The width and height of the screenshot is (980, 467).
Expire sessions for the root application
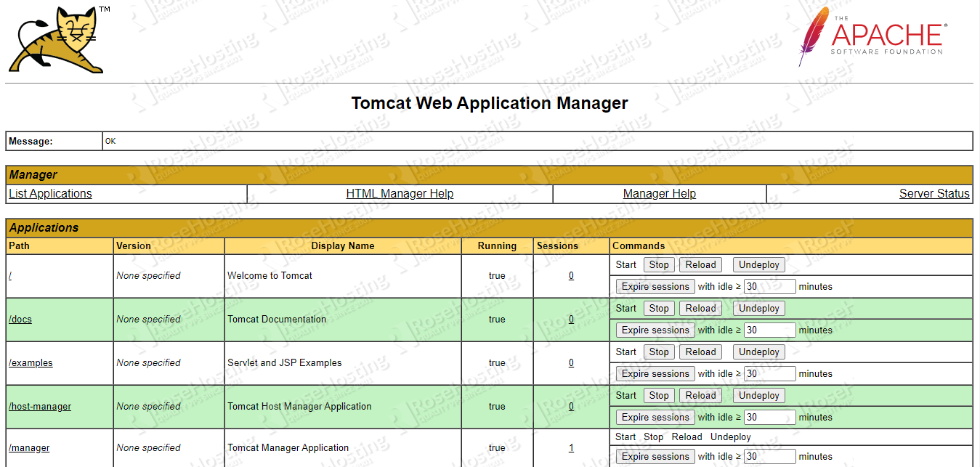point(655,286)
